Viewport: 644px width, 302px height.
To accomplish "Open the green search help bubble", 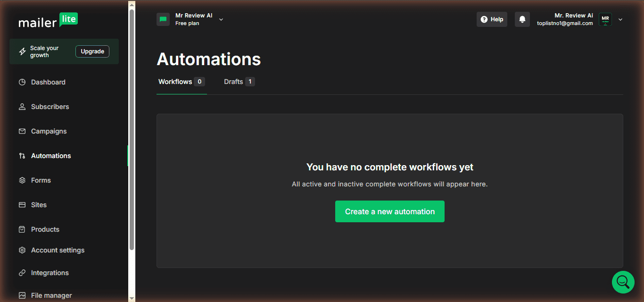I will pyautogui.click(x=623, y=282).
